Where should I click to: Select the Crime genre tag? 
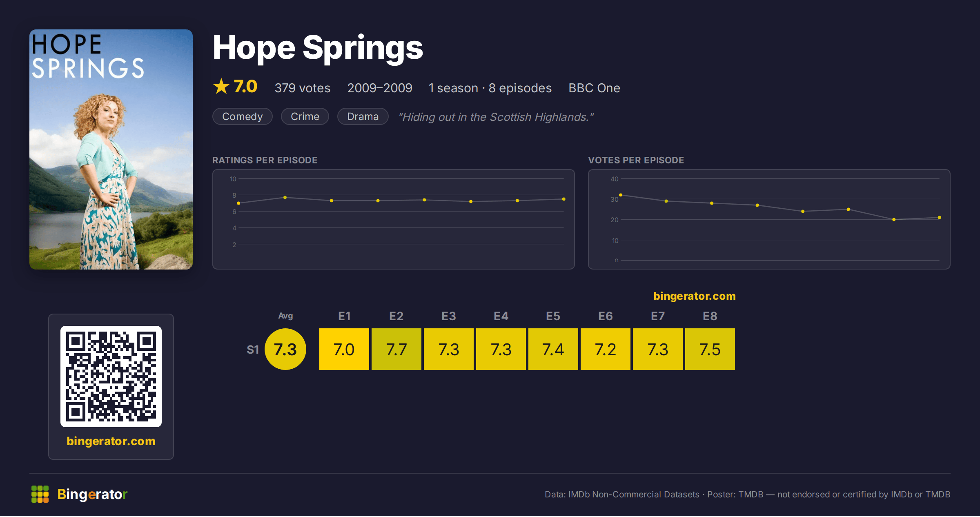[305, 117]
